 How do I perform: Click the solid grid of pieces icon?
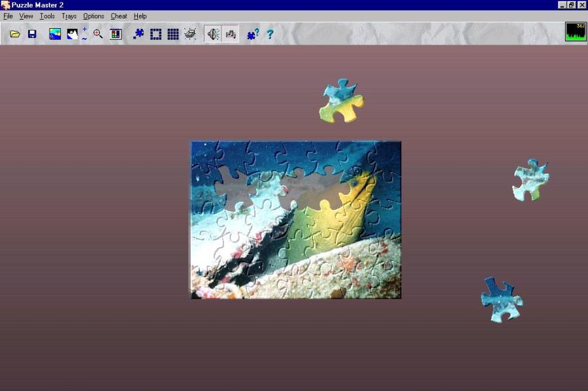[172, 34]
